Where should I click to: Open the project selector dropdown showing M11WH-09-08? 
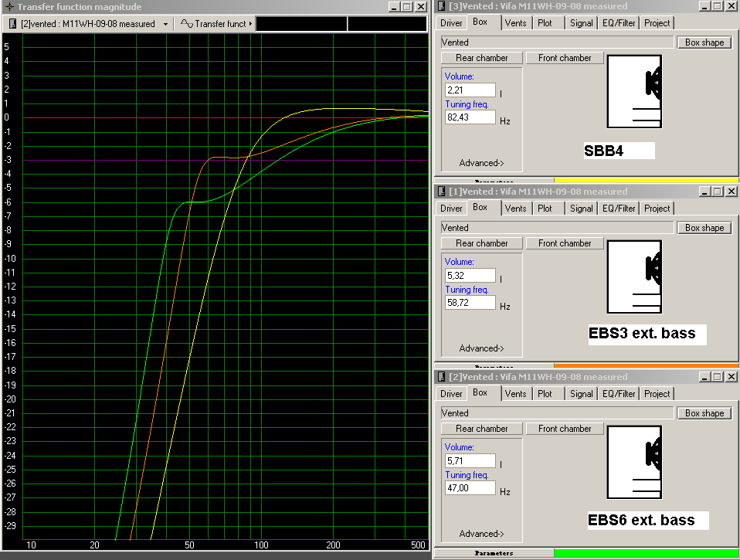[x=165, y=24]
